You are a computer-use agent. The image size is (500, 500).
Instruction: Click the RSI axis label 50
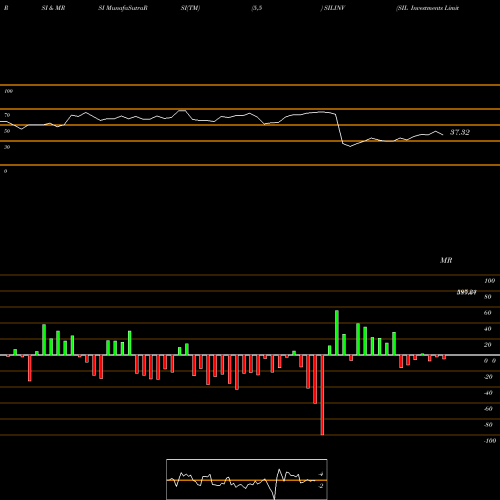(7, 131)
